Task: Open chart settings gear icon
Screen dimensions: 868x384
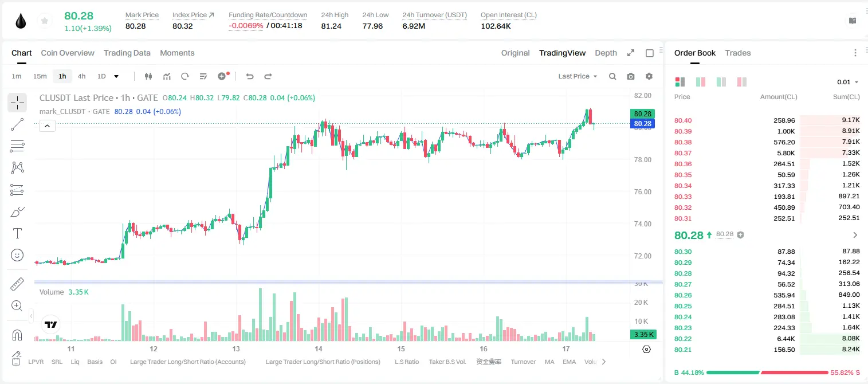Action: pyautogui.click(x=649, y=76)
